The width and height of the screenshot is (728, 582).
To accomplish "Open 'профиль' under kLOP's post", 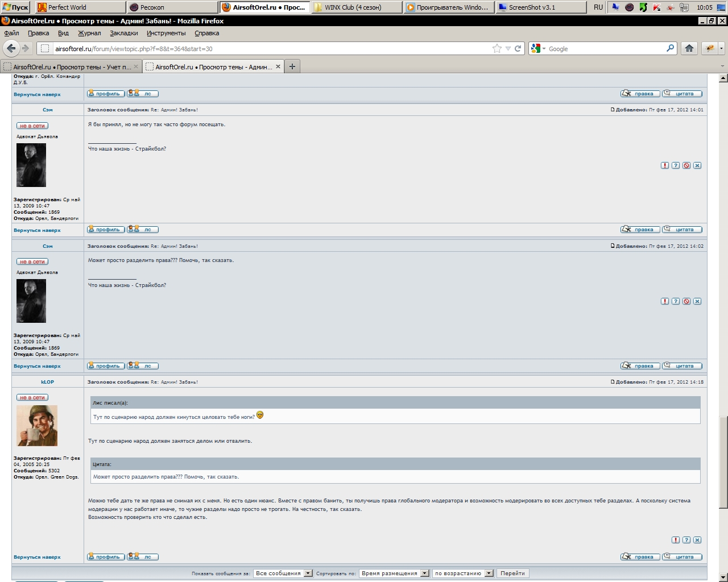I will pos(106,556).
